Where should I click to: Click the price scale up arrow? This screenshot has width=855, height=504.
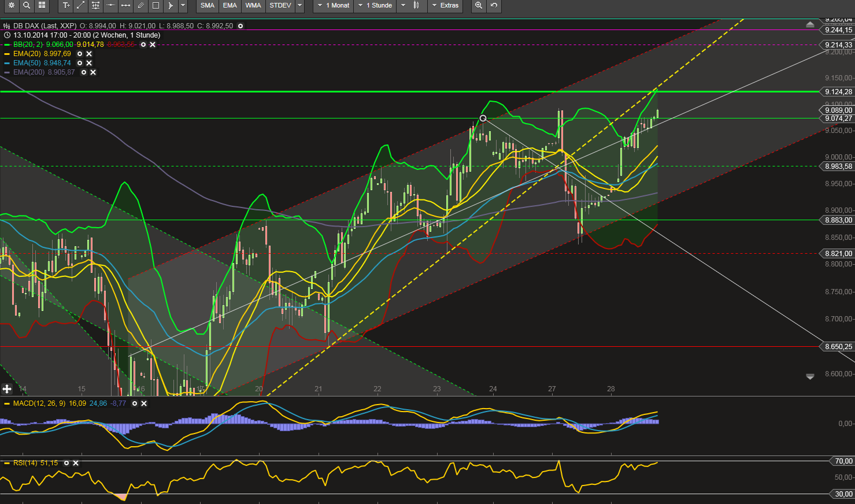(x=810, y=25)
